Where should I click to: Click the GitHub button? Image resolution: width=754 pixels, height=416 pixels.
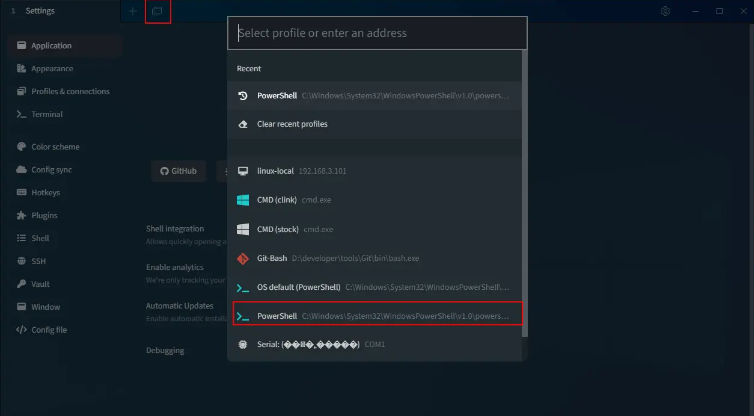pyautogui.click(x=178, y=171)
